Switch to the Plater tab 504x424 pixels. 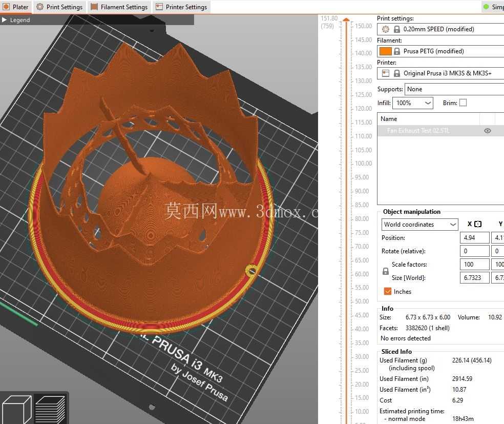(15, 7)
